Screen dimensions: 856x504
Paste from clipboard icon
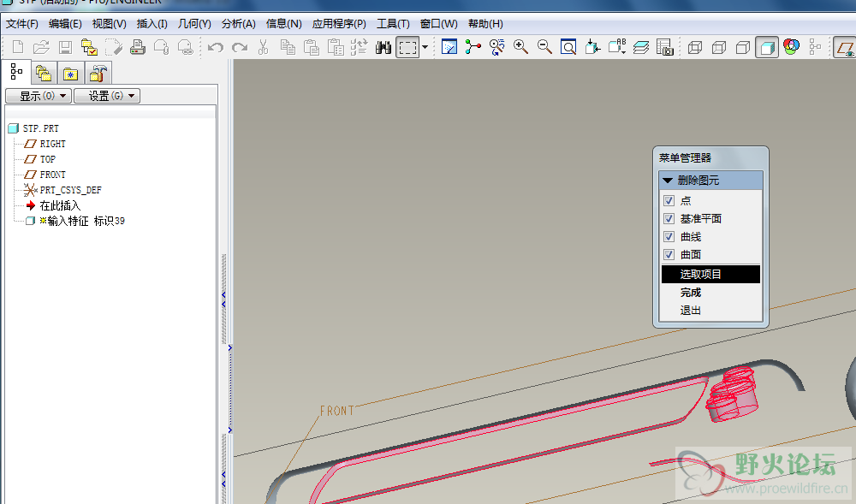pos(312,47)
